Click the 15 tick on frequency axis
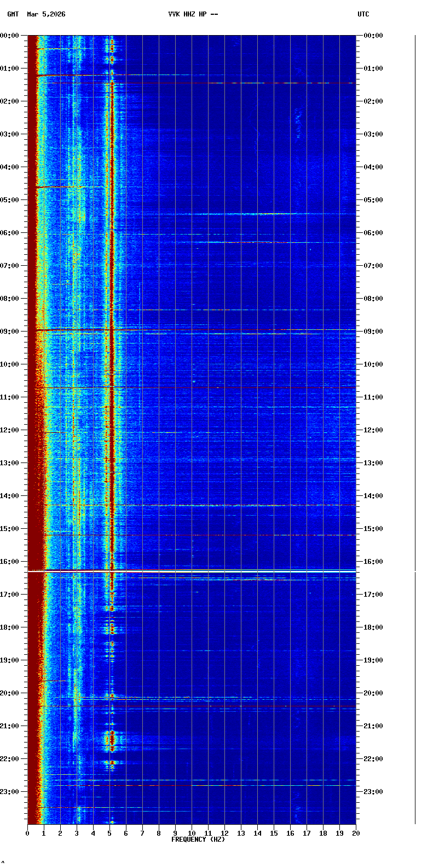 click(x=274, y=833)
